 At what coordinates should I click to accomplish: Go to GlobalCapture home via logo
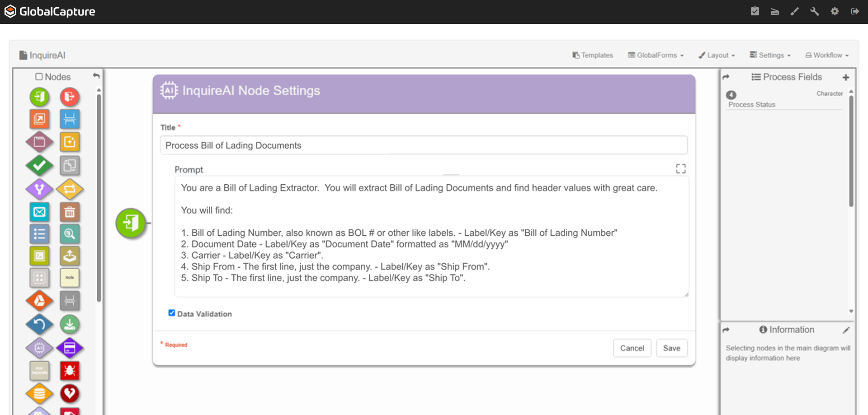(x=50, y=11)
